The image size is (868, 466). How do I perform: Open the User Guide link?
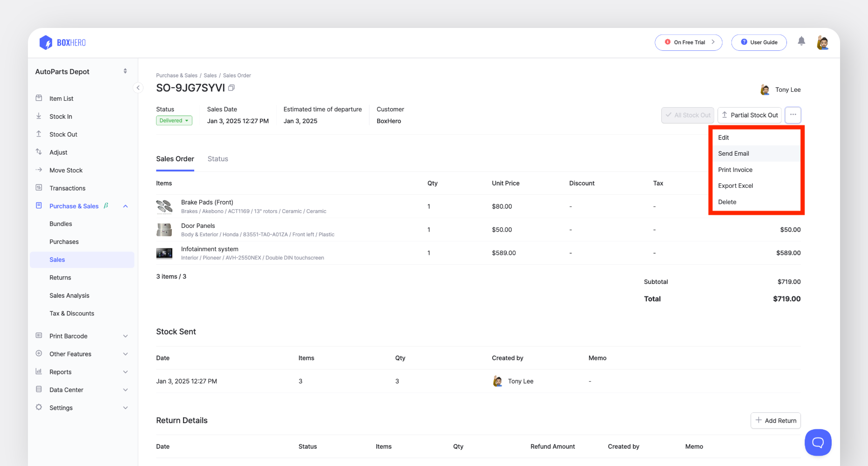point(759,42)
